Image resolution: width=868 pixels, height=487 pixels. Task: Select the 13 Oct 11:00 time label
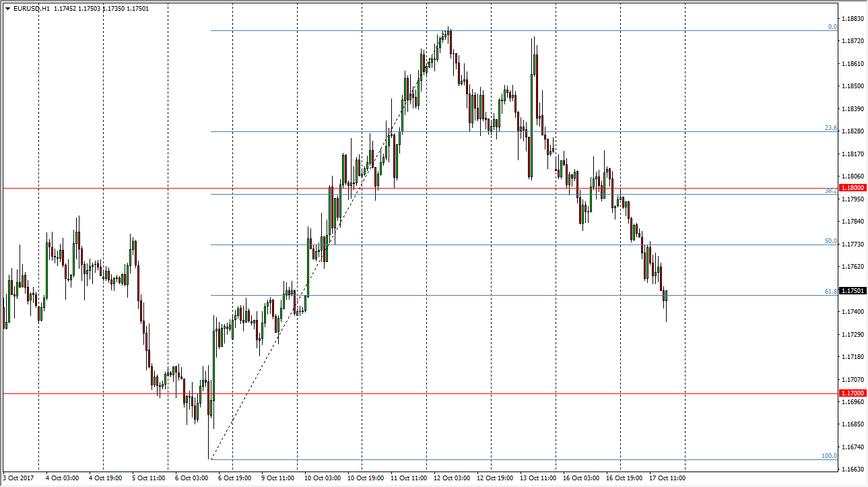coord(537,478)
